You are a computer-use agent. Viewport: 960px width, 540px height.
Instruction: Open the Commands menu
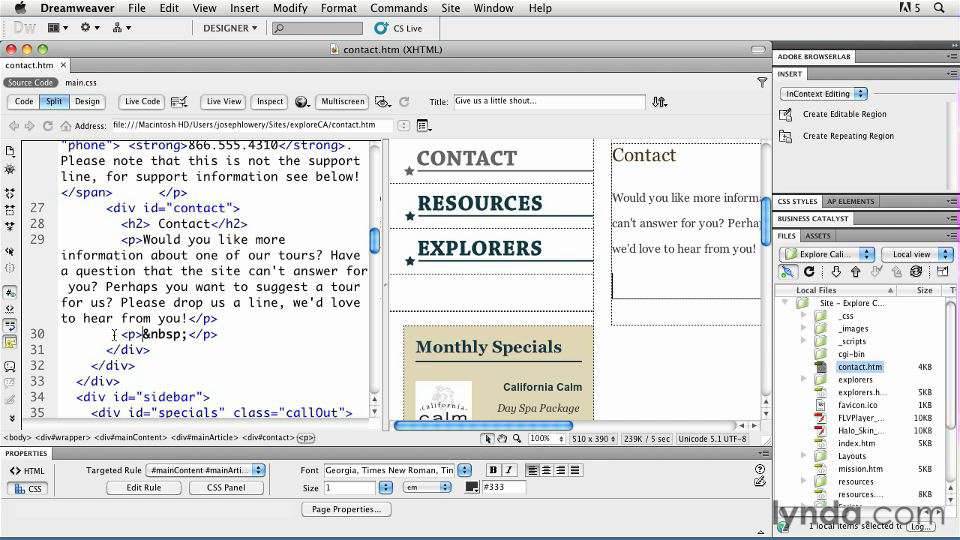click(x=399, y=8)
